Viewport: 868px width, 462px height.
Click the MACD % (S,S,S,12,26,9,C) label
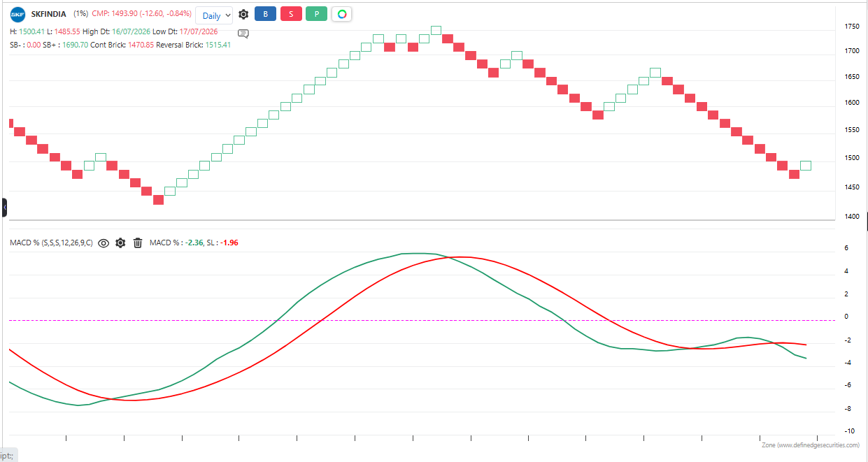[51, 243]
